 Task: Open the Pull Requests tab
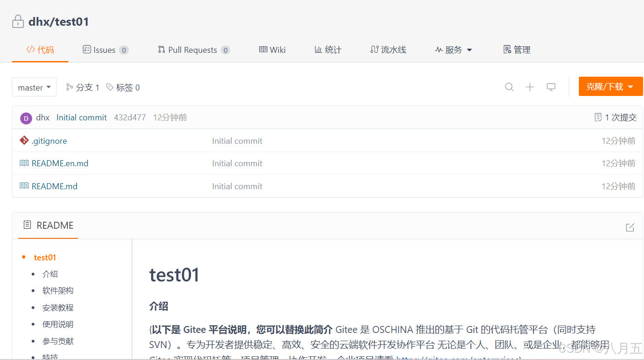[x=194, y=50]
